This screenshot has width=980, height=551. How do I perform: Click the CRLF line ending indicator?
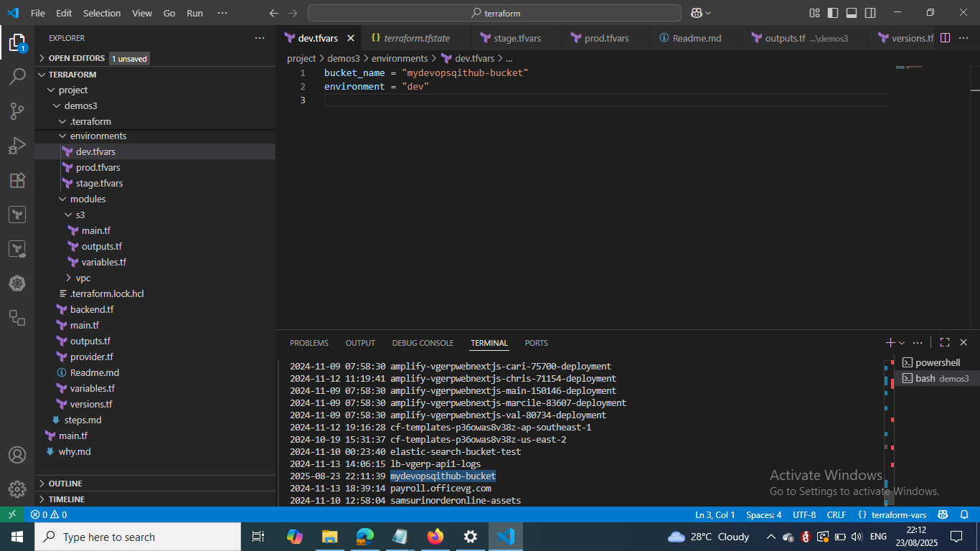pyautogui.click(x=837, y=514)
